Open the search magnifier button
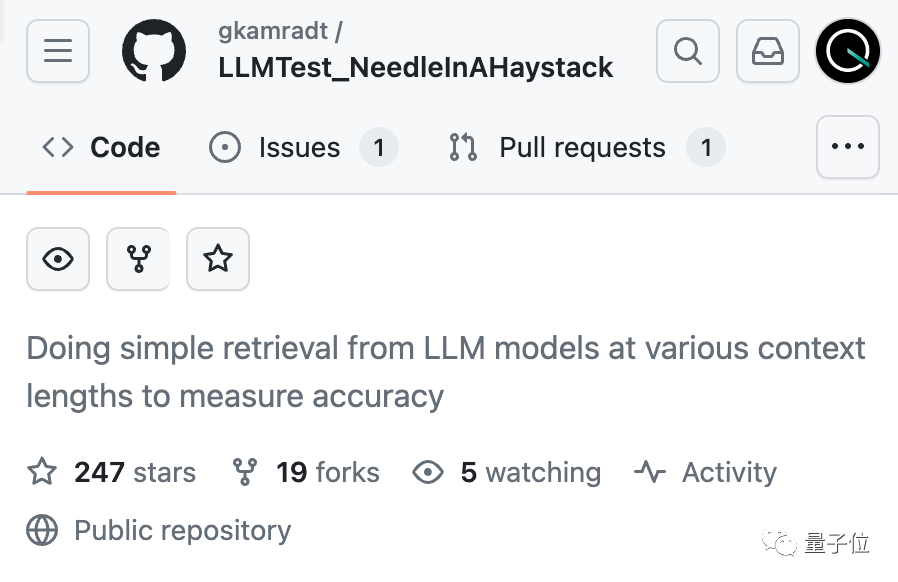 (688, 51)
